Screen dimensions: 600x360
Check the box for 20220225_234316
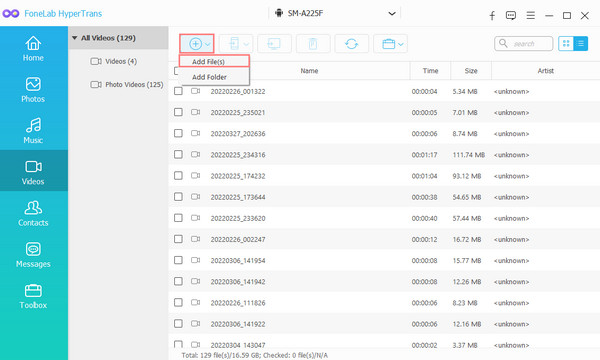178,155
